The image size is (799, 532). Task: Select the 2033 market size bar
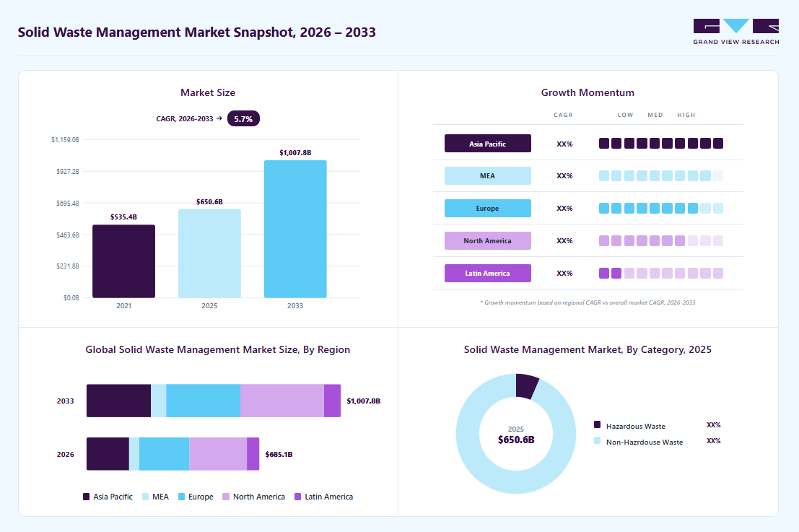pyautogui.click(x=295, y=229)
